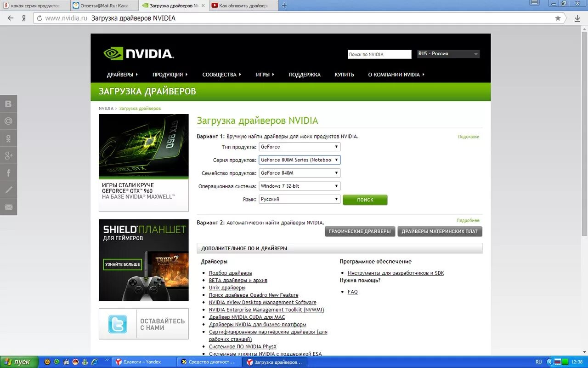588x368 pixels.
Task: Open the 'Продукция' navigation menu
Action: (170, 75)
